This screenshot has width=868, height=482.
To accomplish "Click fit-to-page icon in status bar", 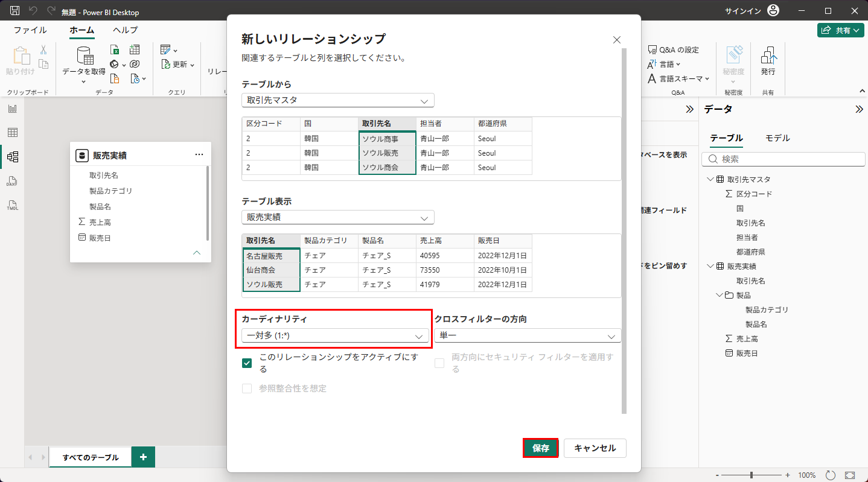I will [x=850, y=475].
